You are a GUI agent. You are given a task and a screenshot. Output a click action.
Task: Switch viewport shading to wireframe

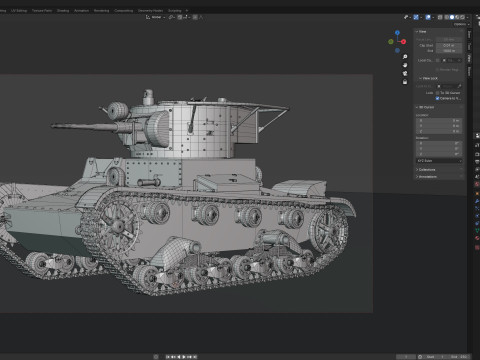pyautogui.click(x=447, y=17)
